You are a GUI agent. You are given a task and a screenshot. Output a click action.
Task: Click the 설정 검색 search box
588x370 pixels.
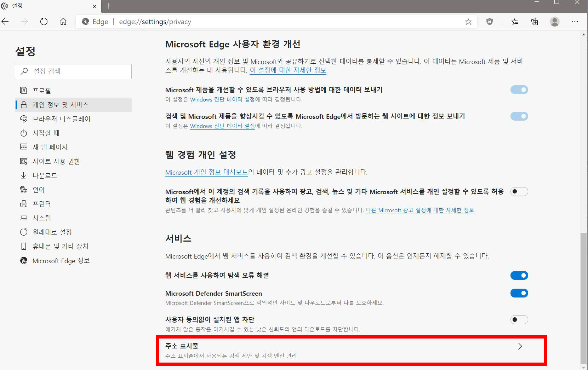(73, 71)
